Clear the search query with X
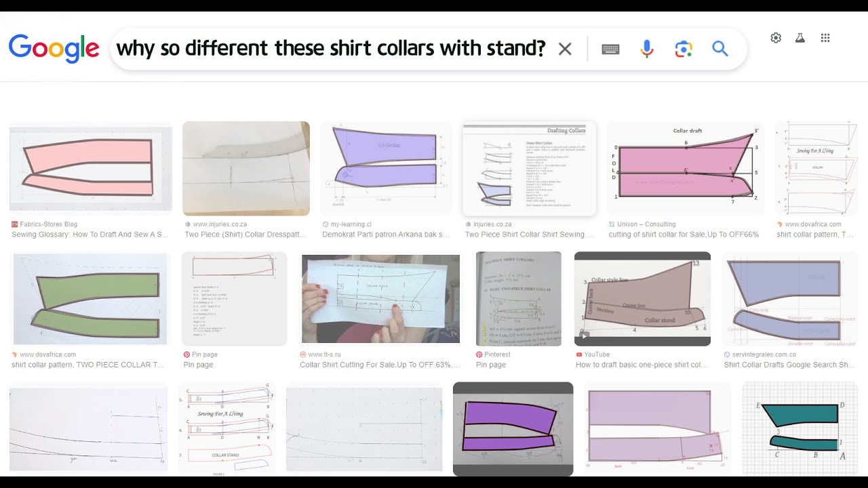 tap(565, 49)
